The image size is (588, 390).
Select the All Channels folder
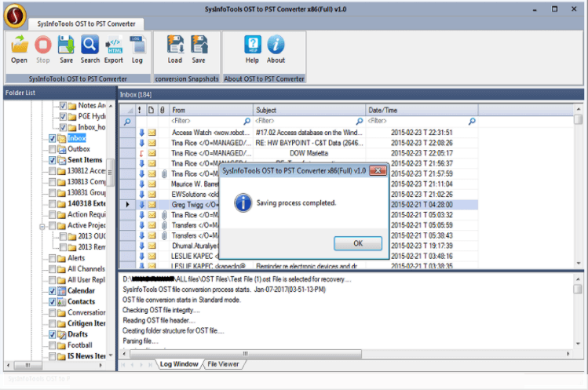point(86,269)
